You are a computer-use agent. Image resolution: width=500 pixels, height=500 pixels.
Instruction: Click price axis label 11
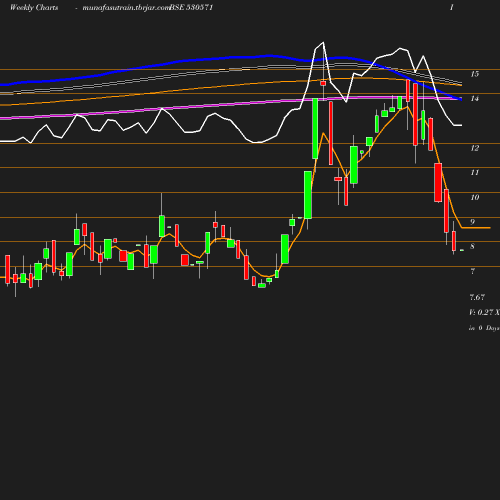point(475,173)
